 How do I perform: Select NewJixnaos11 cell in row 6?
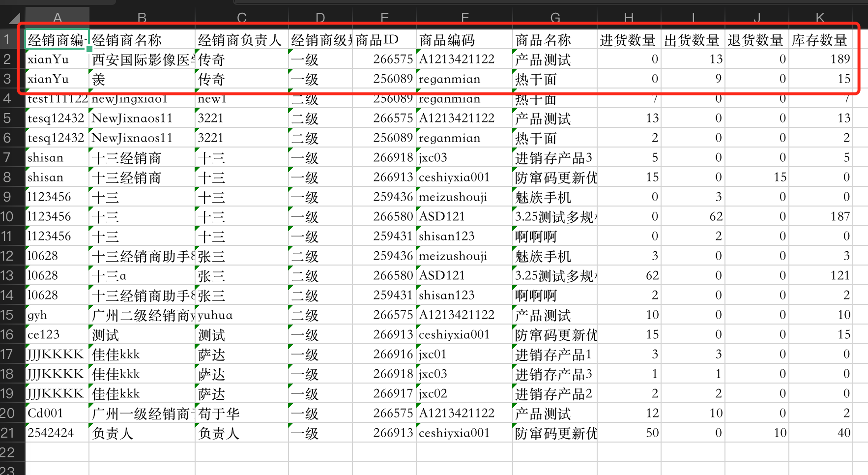pos(142,138)
